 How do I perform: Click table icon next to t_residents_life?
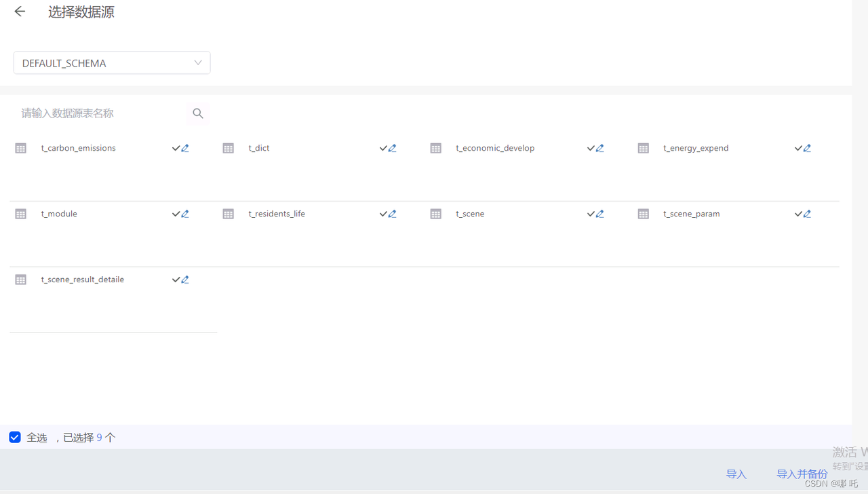229,214
